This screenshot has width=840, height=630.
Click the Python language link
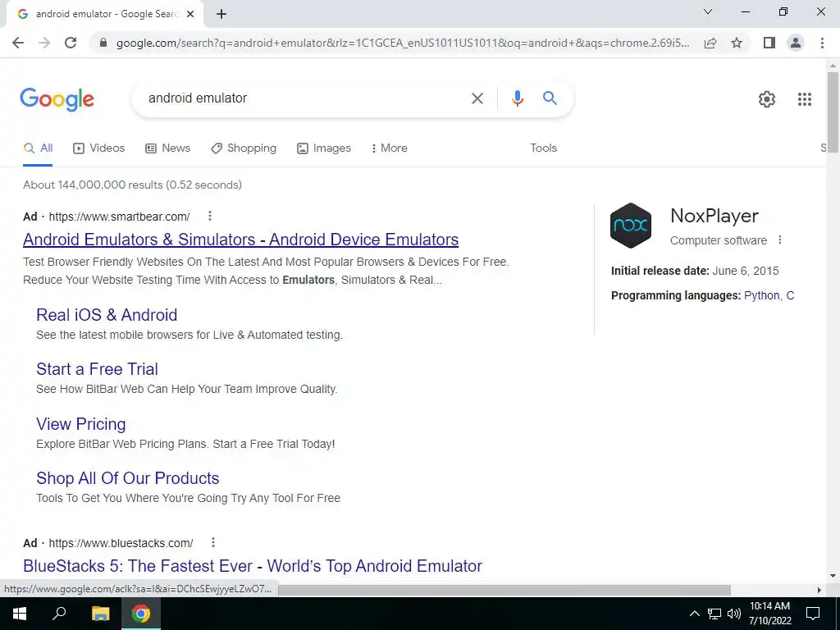click(x=762, y=295)
